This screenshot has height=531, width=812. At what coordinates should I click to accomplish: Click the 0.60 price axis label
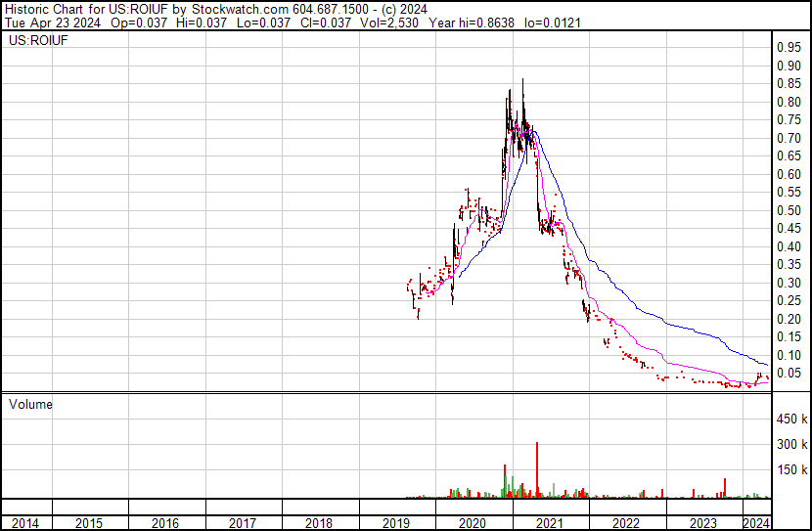[x=789, y=174]
